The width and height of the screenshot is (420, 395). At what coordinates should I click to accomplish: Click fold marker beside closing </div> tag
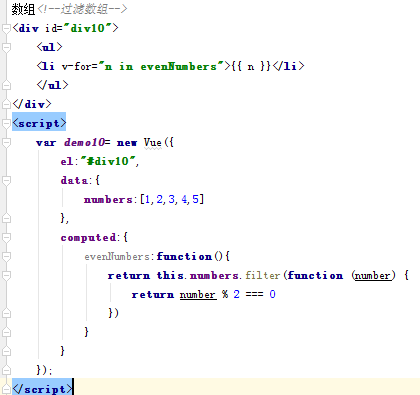click(x=6, y=104)
